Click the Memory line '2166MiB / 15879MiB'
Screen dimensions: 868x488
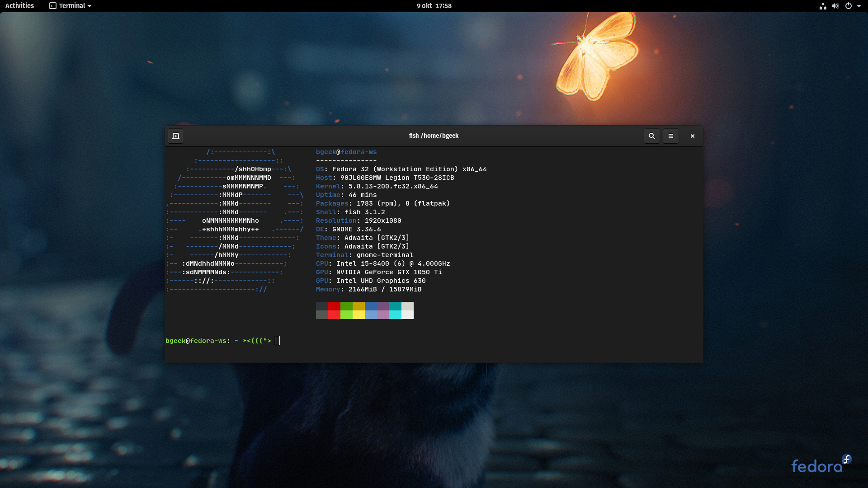click(x=385, y=289)
